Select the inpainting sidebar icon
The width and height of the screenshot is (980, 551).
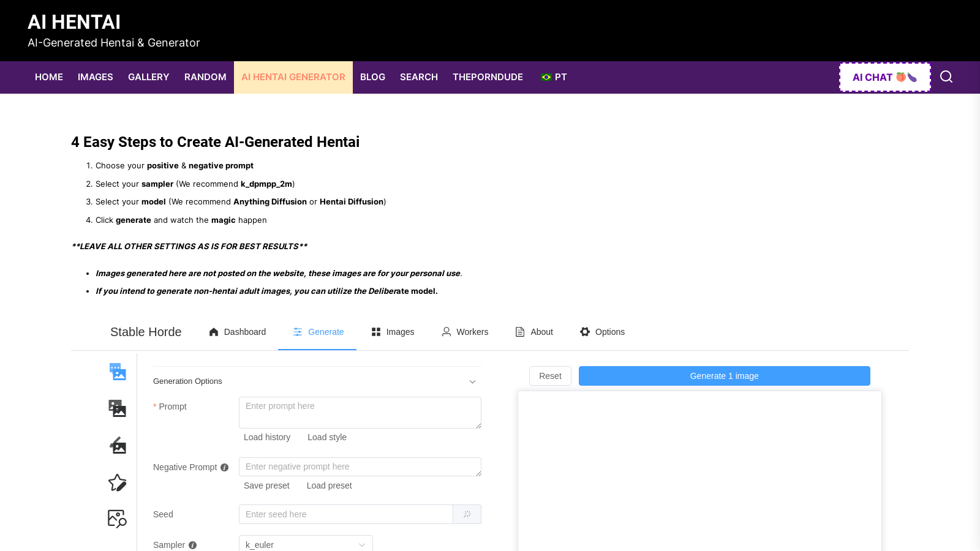click(x=118, y=445)
